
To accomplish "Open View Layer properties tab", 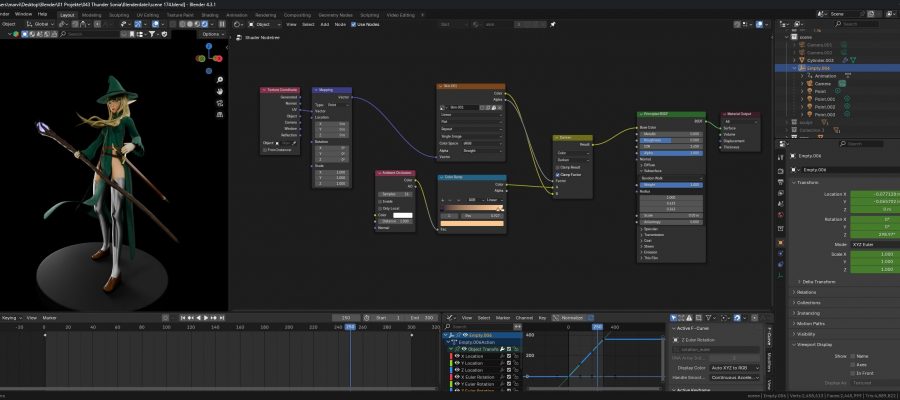I will click(x=781, y=193).
